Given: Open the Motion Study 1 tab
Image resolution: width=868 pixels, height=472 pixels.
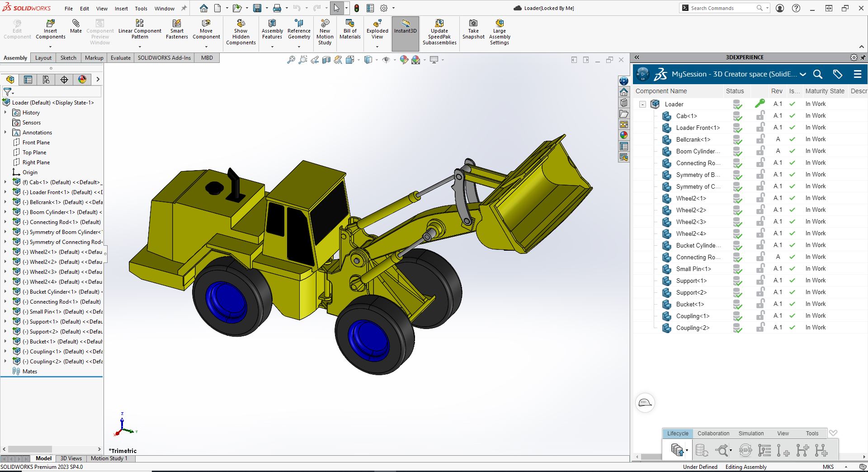Looking at the screenshot, I should (109, 458).
